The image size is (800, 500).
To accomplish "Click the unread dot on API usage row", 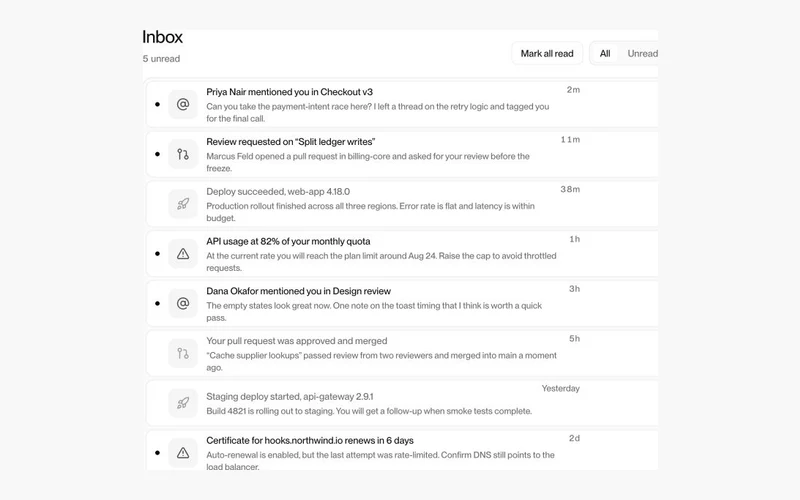I will coord(157,254).
